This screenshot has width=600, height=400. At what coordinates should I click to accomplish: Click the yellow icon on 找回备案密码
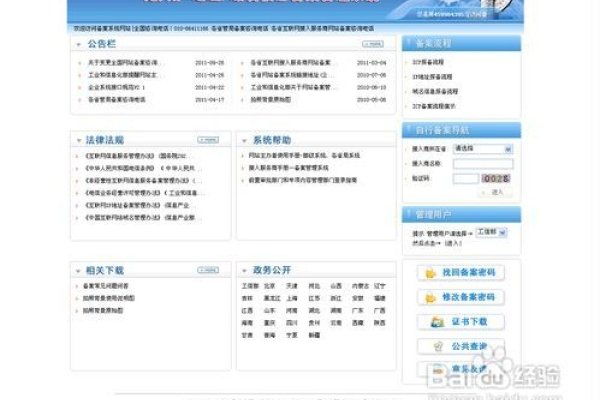click(x=430, y=273)
